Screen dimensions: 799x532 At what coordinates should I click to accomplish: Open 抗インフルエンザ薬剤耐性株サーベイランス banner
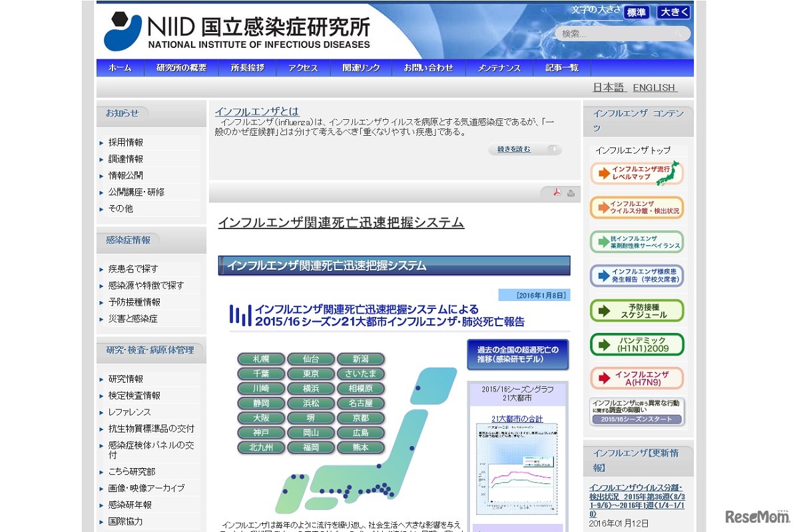637,242
